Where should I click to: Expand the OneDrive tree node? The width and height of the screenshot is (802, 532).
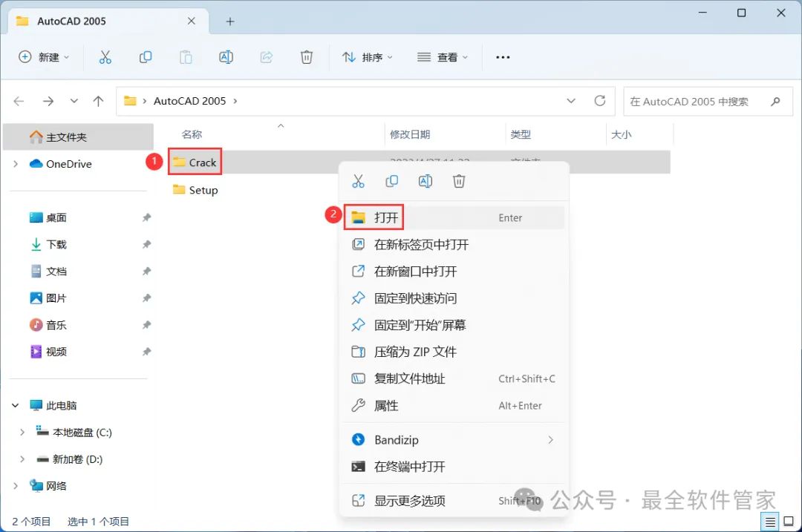tap(16, 164)
